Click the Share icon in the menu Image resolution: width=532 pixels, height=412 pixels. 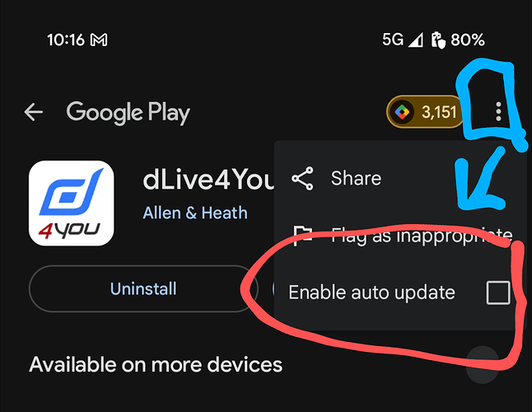pyautogui.click(x=302, y=178)
